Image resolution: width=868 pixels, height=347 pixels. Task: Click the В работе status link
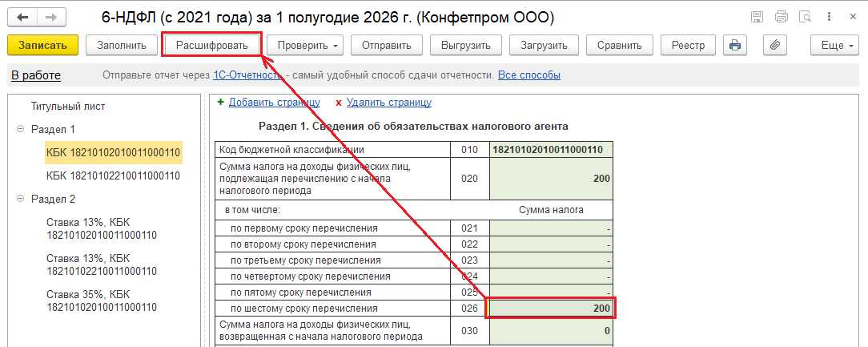coord(36,75)
